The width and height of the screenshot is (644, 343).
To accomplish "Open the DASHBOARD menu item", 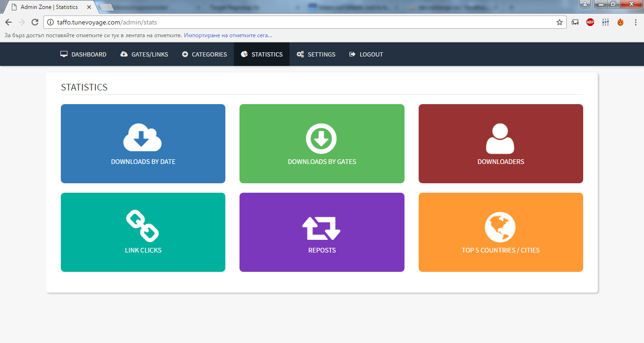I will 83,54.
